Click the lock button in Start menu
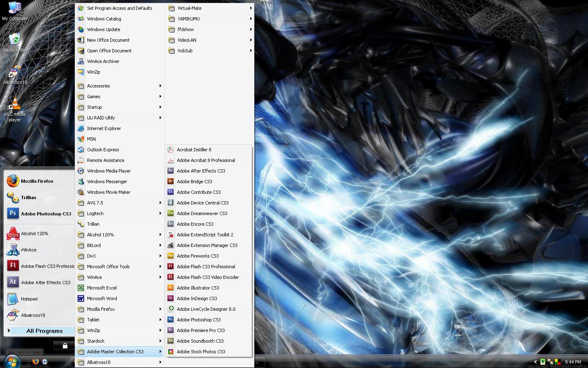This screenshot has height=368, width=588. (x=65, y=346)
